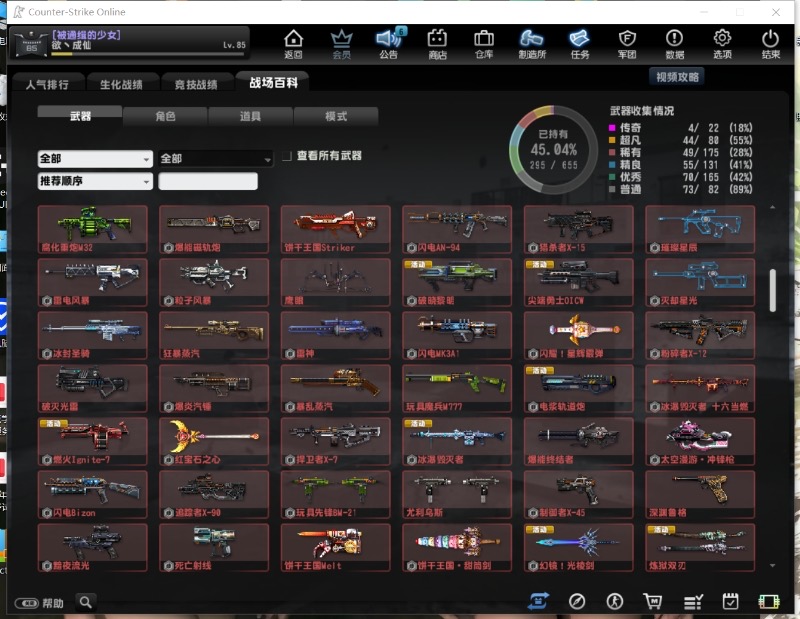Select the 闪电MK3A1 weapon card

(457, 335)
